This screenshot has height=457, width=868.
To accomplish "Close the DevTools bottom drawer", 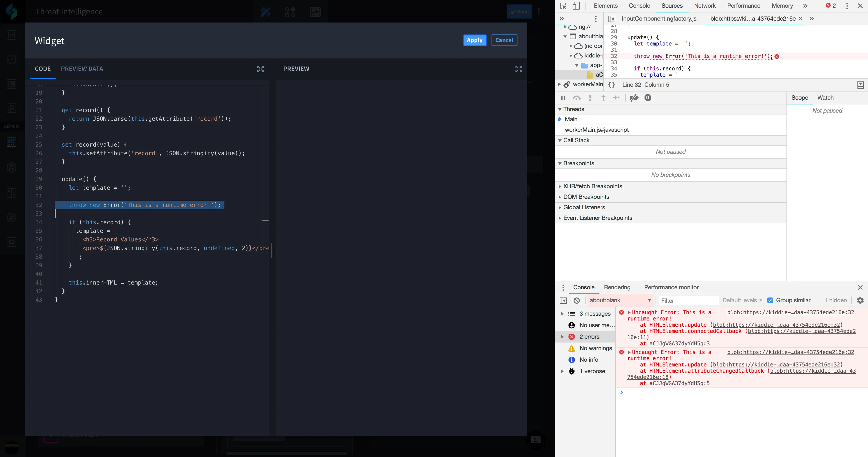I will click(x=860, y=287).
